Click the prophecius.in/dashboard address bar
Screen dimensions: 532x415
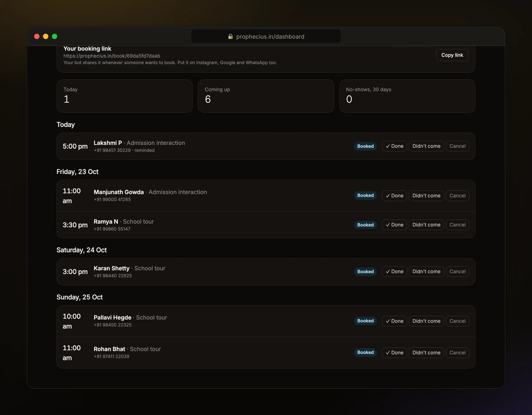click(266, 36)
